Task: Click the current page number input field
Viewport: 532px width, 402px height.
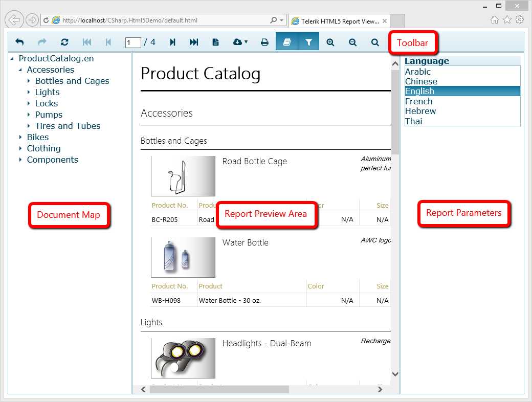Action: tap(133, 43)
